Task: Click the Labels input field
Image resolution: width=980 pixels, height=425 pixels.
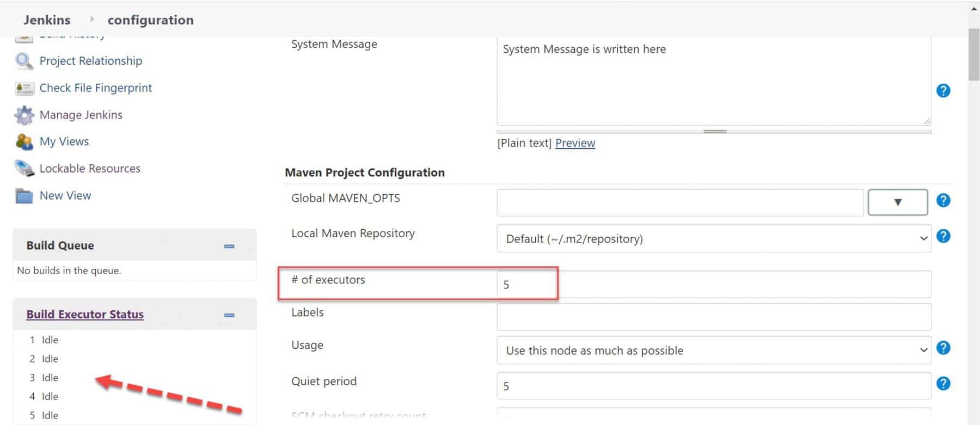Action: coord(714,317)
